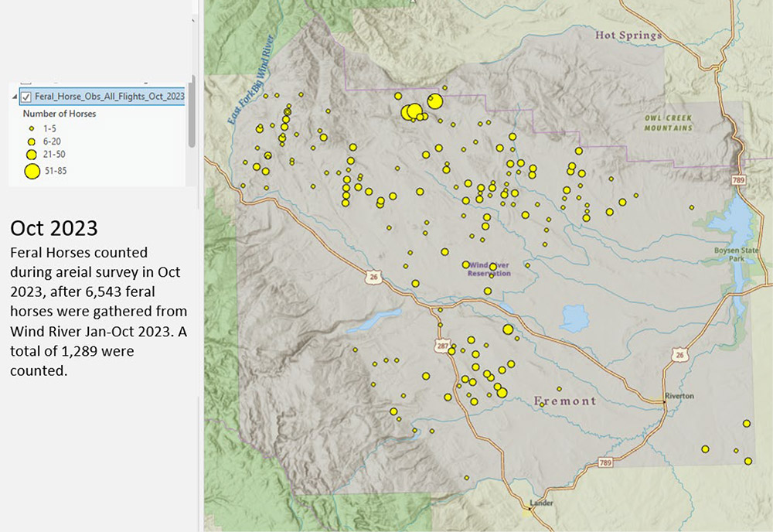The height and width of the screenshot is (532, 773).
Task: Click the 6-20 horses legend symbol
Action: (x=31, y=142)
